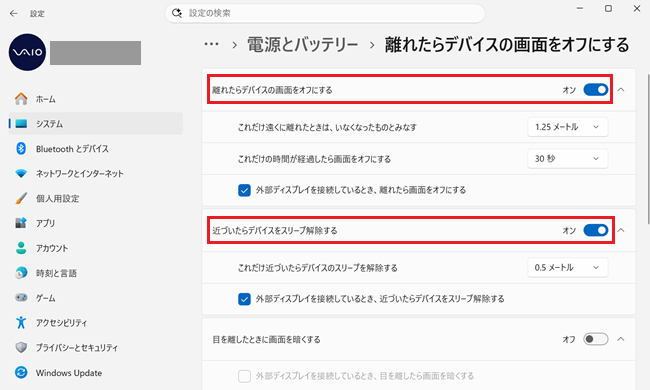
Task: Open the アプリ settings page
Action: tap(96, 223)
